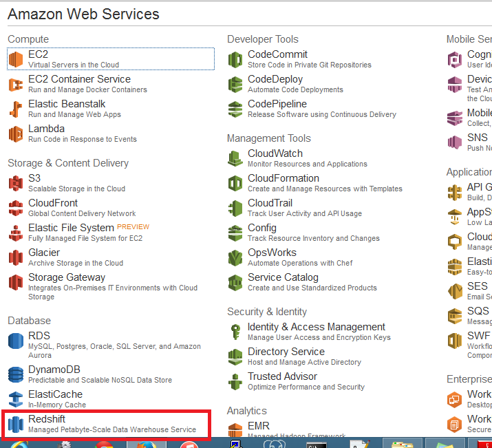Click the DynamoDB database icon
The height and width of the screenshot is (448, 492).
click(x=16, y=374)
